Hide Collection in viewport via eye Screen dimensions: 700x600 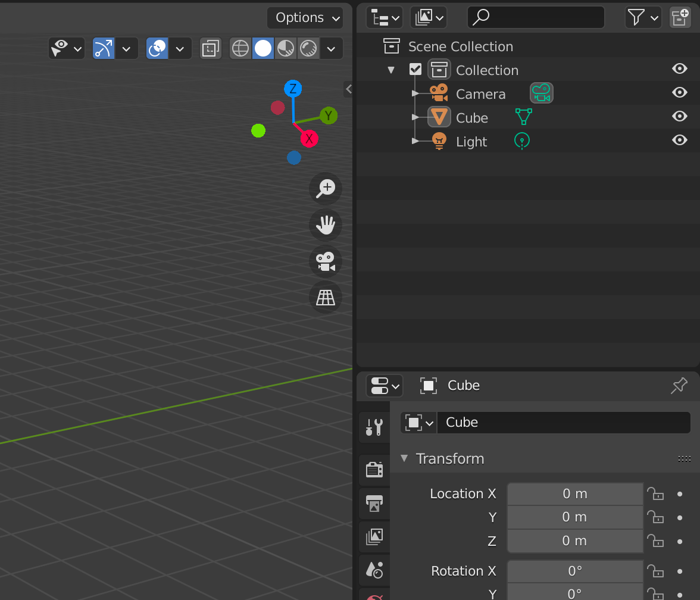coord(680,69)
